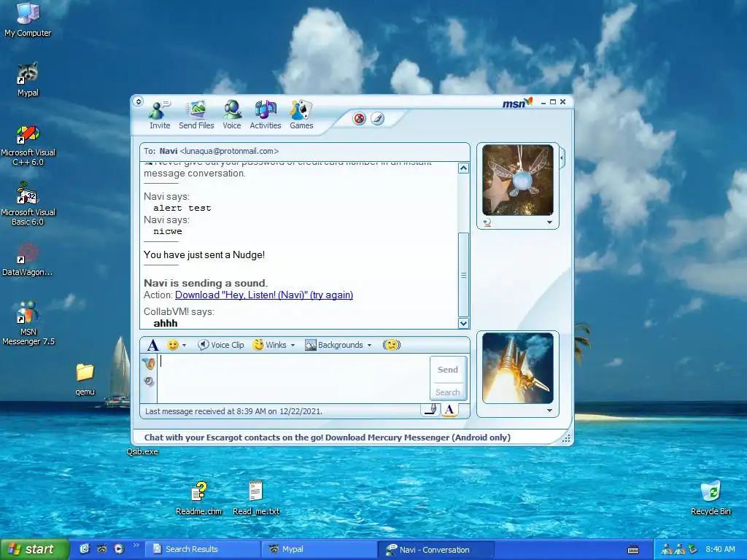Click the "Last message received" status text
Viewport: 747px width, 560px height.
pos(233,411)
